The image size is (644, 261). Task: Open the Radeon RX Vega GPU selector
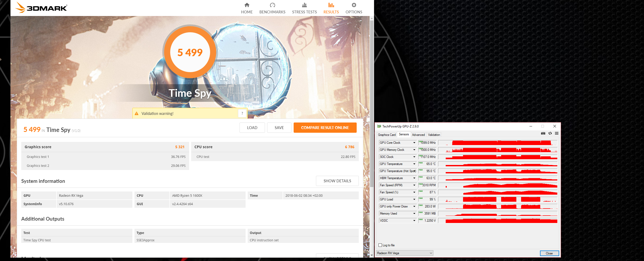(x=404, y=253)
